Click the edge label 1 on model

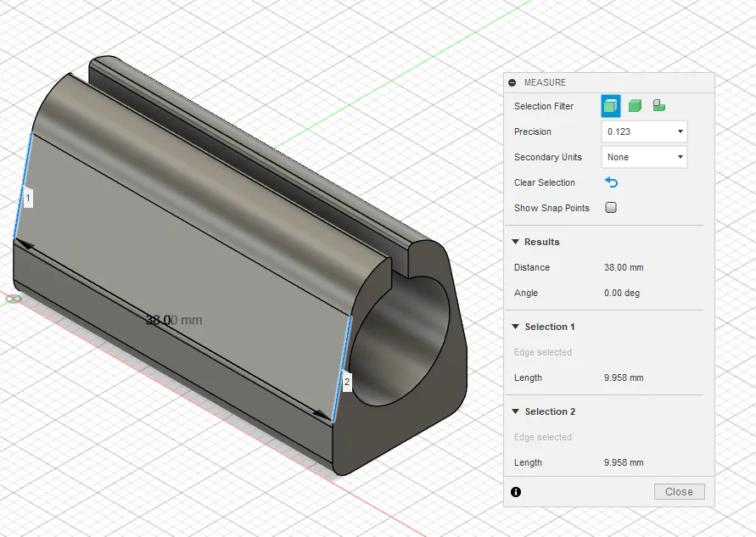[x=28, y=198]
